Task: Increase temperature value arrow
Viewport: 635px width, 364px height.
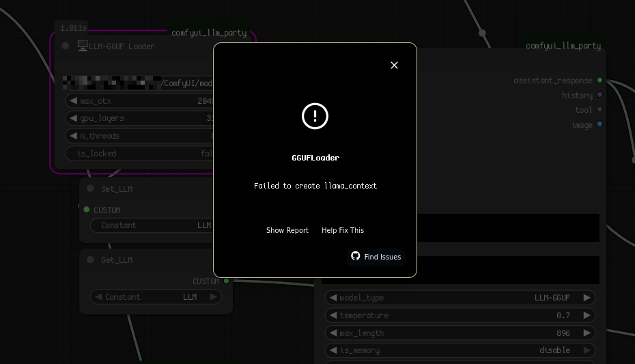Action: coord(587,315)
